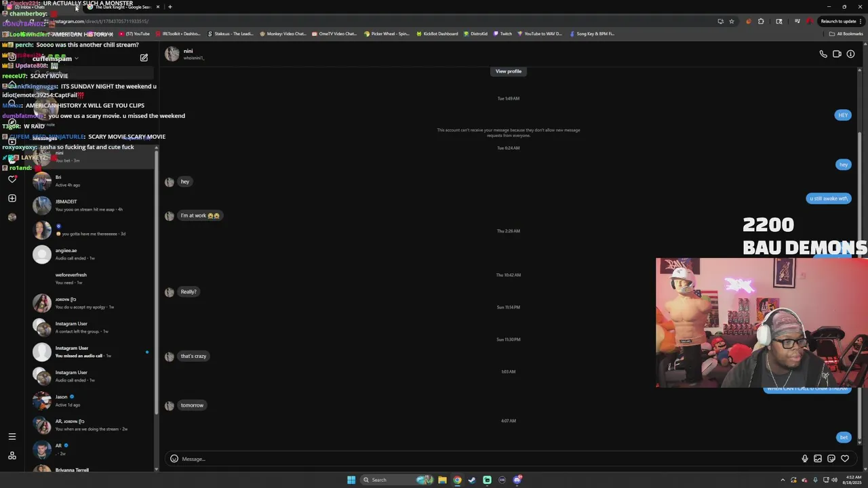The height and width of the screenshot is (488, 868).
Task: Choose a GIF or sticker icon
Action: click(x=831, y=459)
